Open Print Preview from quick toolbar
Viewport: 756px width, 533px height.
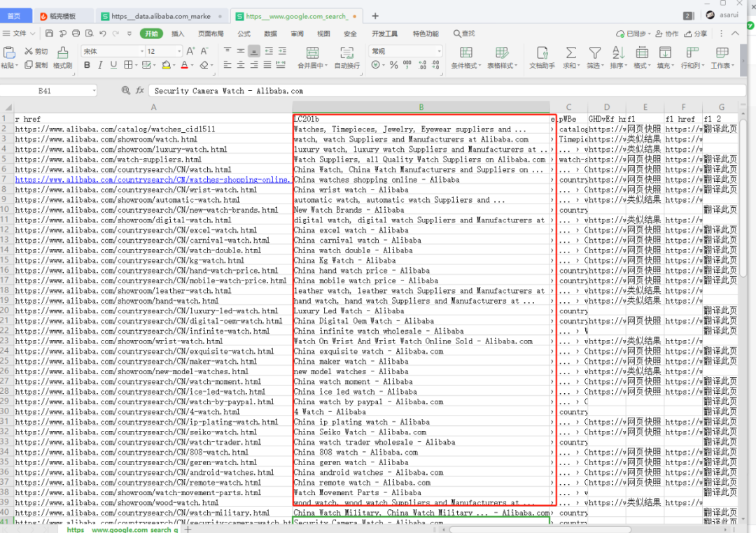point(89,34)
